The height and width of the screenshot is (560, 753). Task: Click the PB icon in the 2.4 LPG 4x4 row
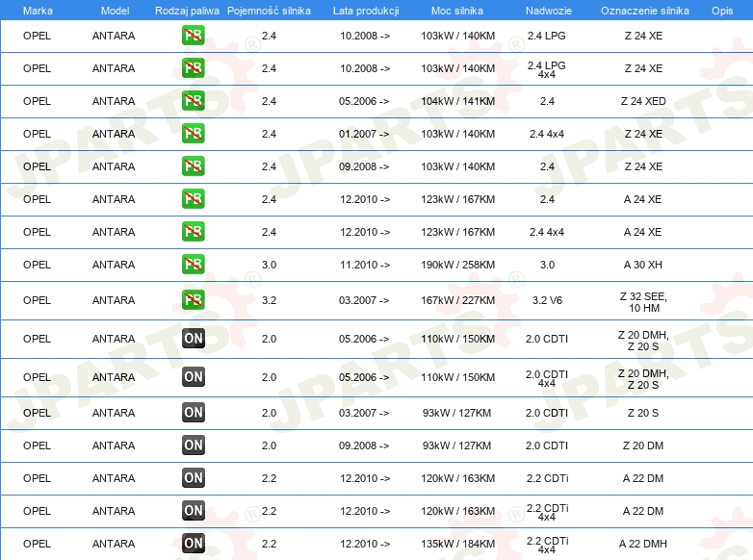(x=193, y=68)
